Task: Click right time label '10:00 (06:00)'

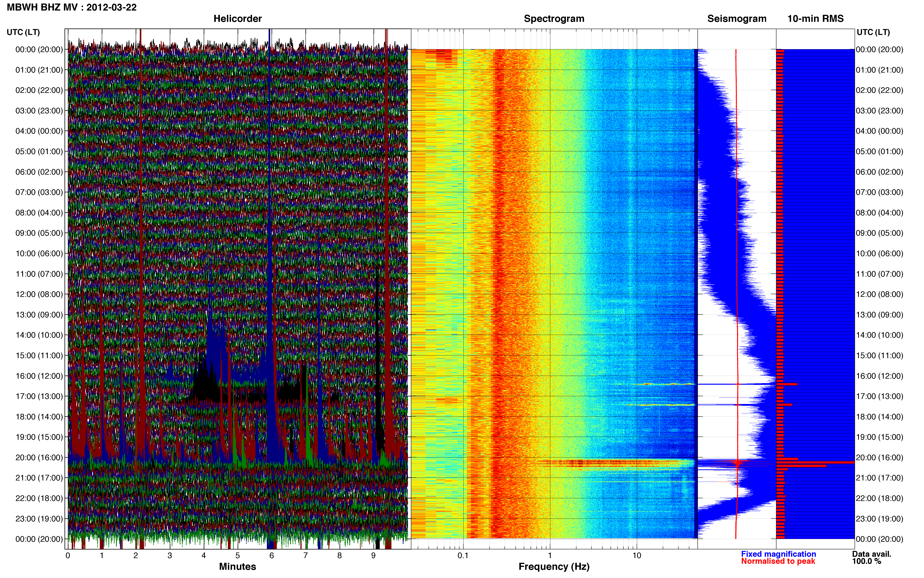Action: pos(880,253)
